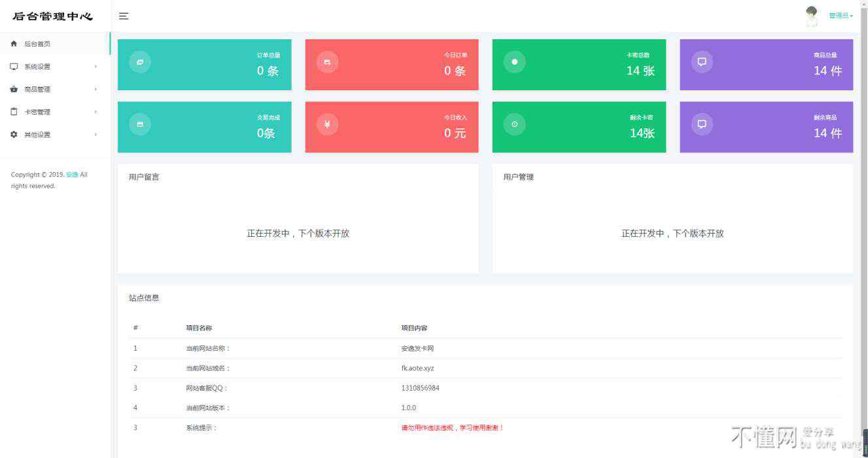
Task: Click the 订单总量 0 条 value
Action: point(268,71)
